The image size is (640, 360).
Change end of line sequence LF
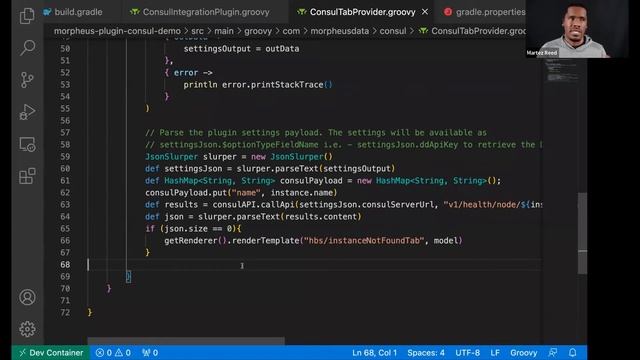click(495, 353)
